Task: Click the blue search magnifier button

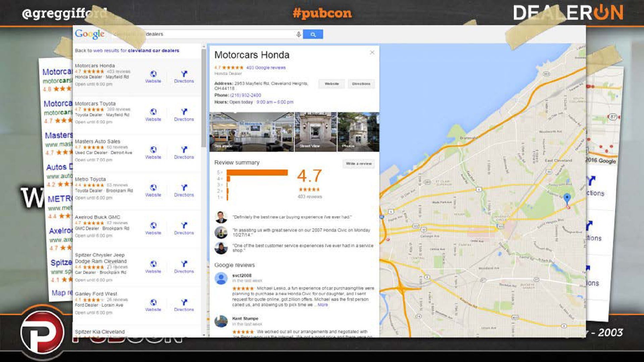Action: [x=313, y=34]
